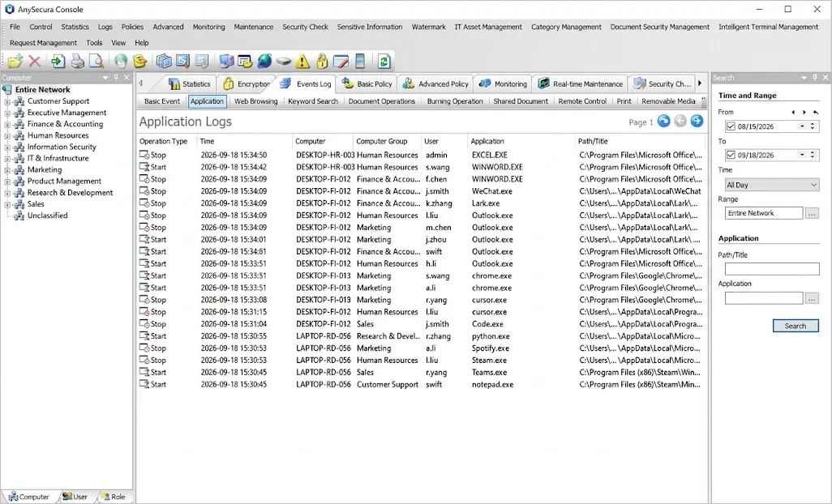Open the To date dropdown arrow
This screenshot has width=832, height=504.
[x=802, y=156]
